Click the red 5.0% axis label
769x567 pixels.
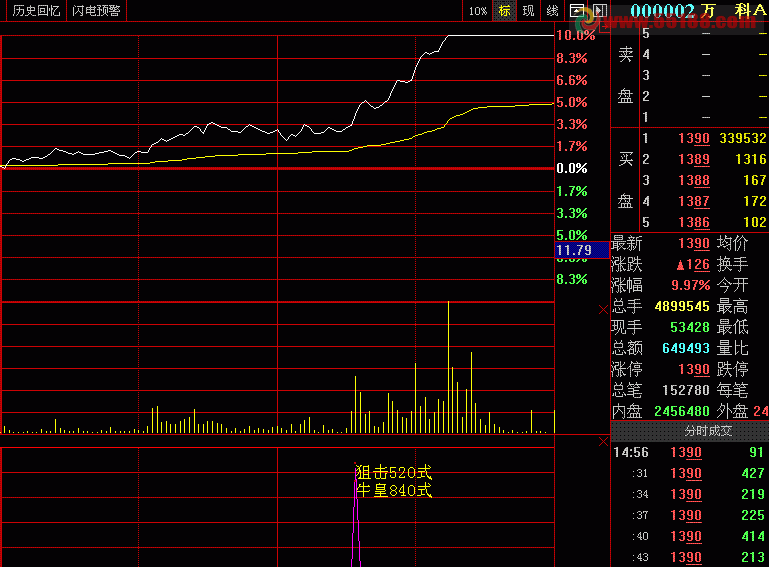[571, 103]
